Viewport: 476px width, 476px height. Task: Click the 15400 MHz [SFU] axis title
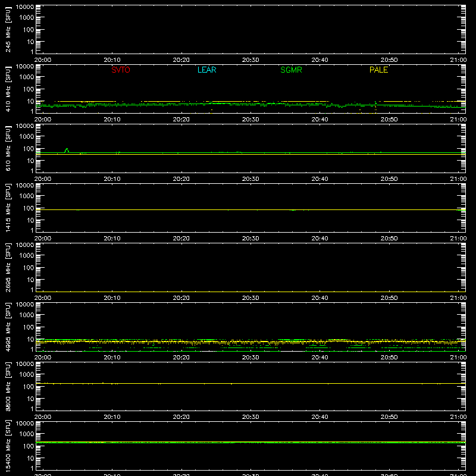point(8,446)
